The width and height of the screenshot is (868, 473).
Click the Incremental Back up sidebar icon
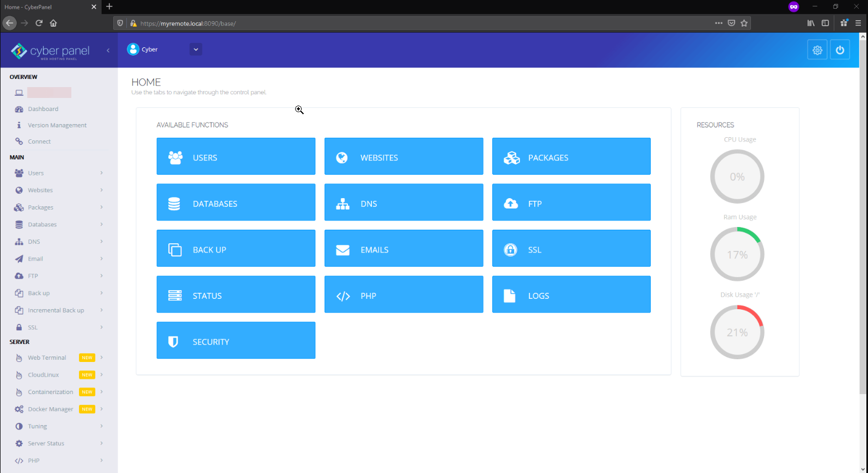(x=19, y=310)
